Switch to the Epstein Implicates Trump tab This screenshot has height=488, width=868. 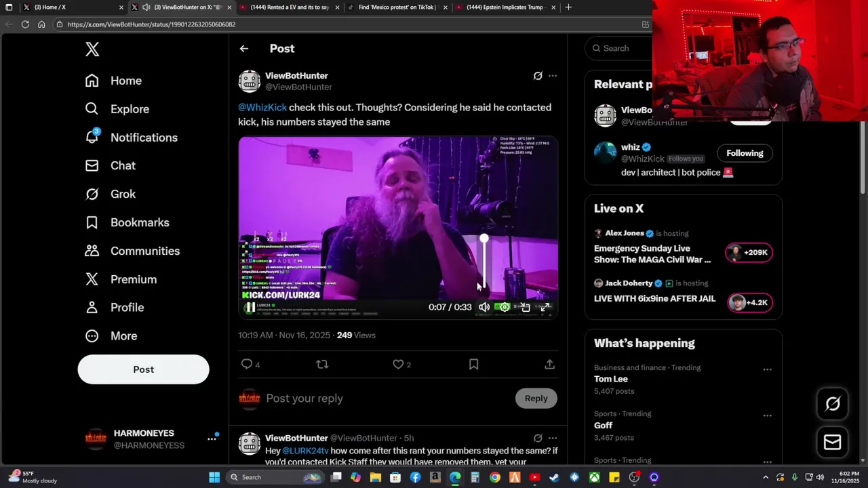pos(506,7)
